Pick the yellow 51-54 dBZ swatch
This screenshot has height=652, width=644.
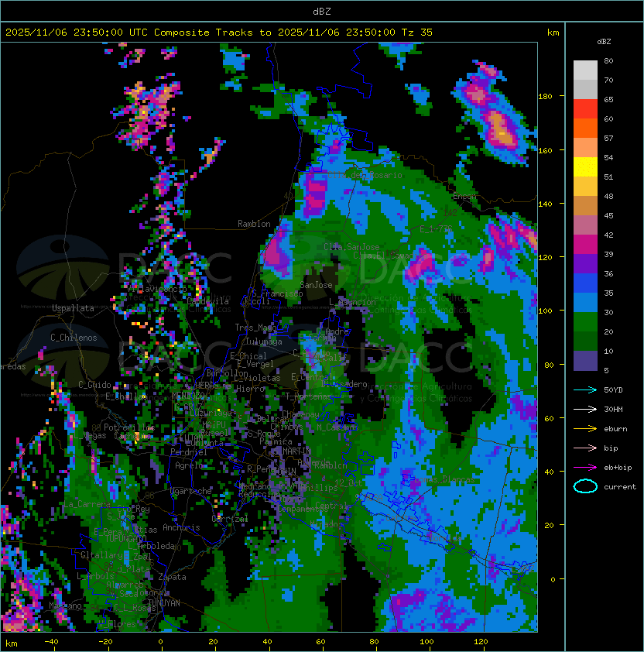point(585,167)
